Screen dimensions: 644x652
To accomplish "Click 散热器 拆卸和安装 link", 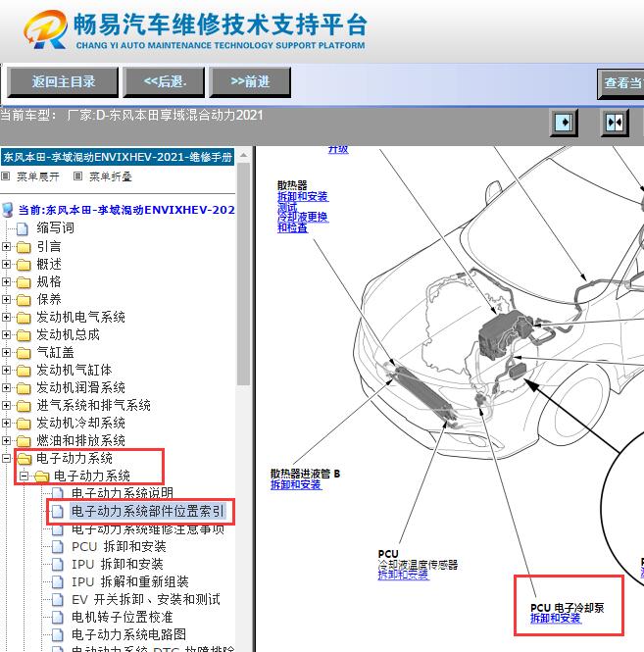I will (x=303, y=196).
